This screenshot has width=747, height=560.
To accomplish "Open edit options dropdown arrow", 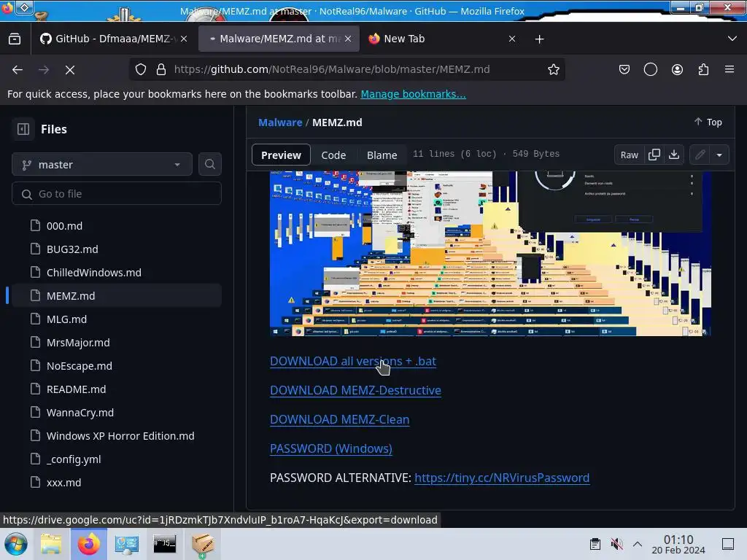I will (719, 155).
